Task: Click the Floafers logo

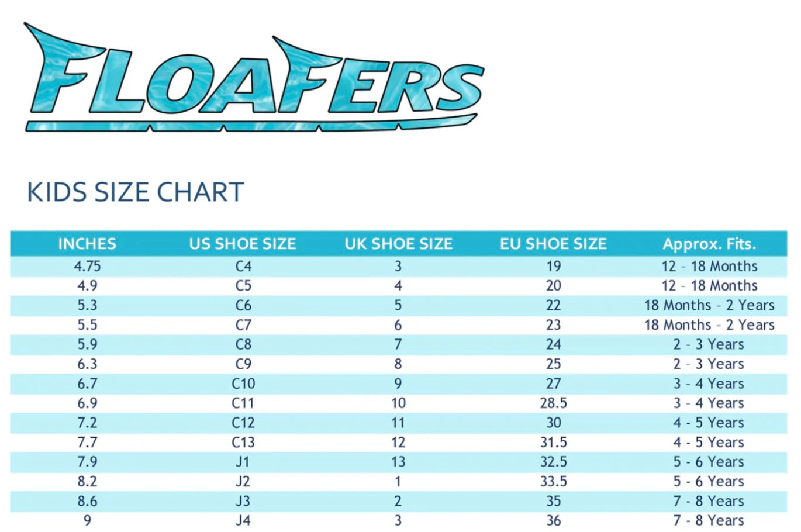Action: [254, 79]
